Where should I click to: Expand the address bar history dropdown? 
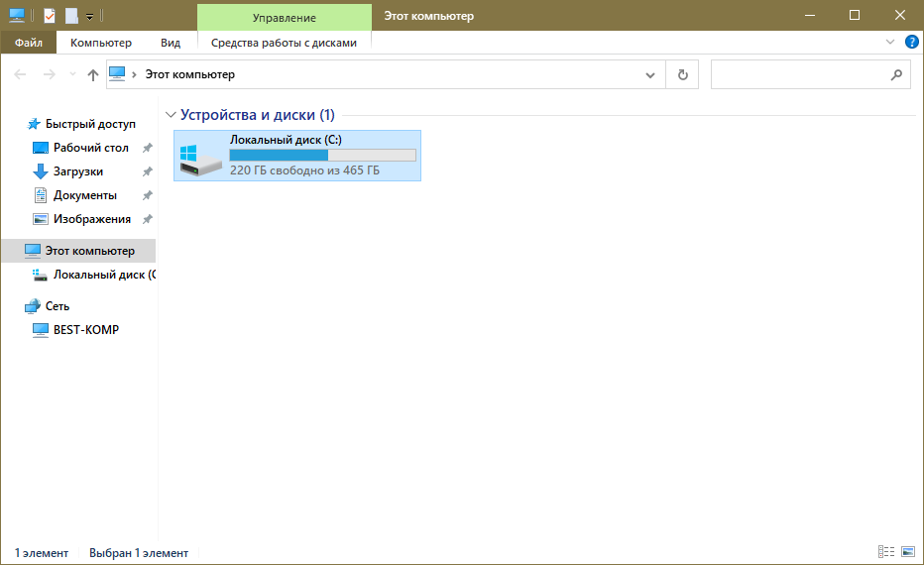coord(650,74)
